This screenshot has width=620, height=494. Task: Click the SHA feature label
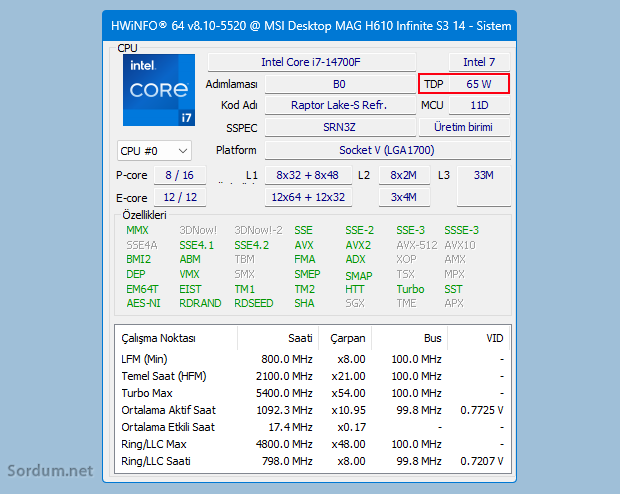[304, 303]
